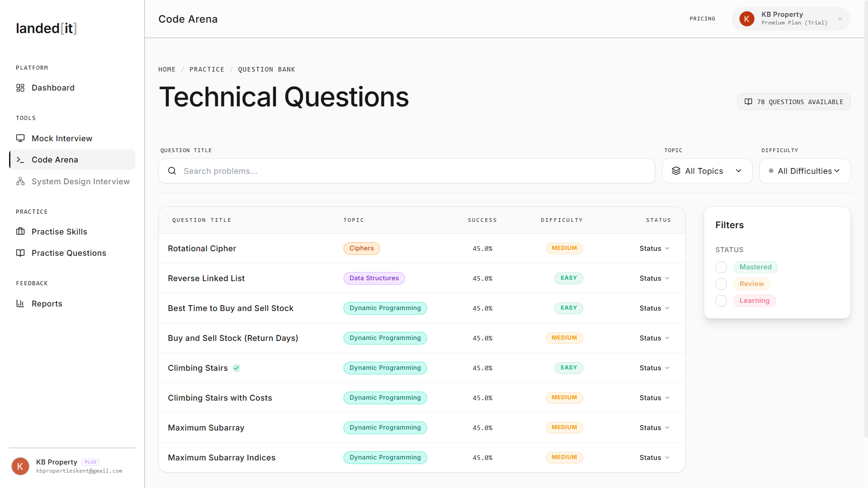Click the Mock Interview monitor icon
Viewport: 868px width, 488px height.
pos(20,138)
